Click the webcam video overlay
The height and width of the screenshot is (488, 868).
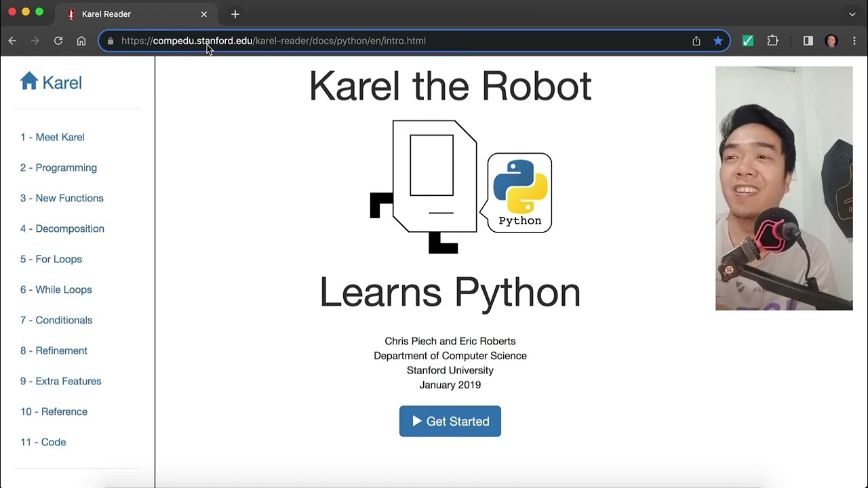click(x=784, y=188)
